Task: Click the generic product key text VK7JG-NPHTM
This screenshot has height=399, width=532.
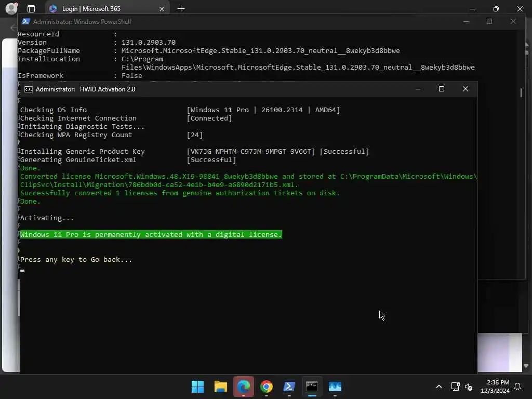Action: coord(251,151)
